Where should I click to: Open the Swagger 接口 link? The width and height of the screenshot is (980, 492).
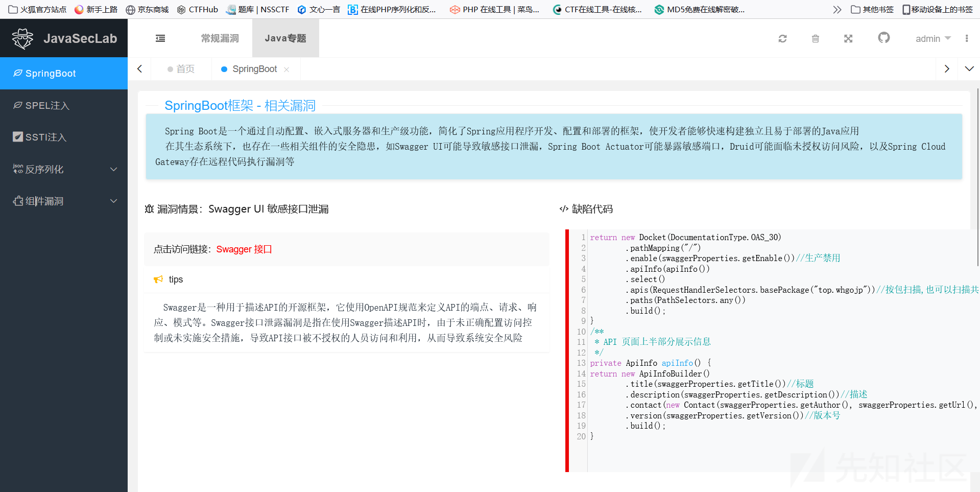click(244, 249)
